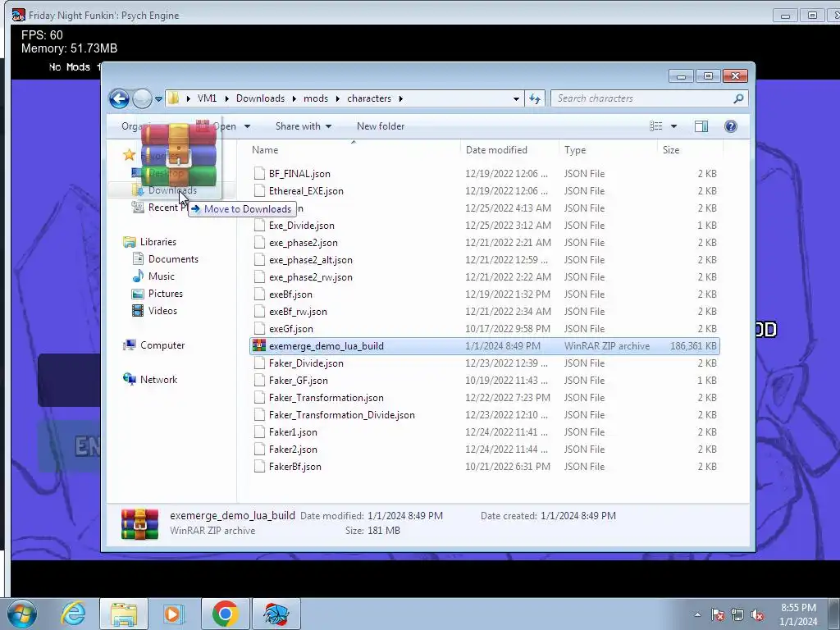Toggle the preview pane icon
Screen dimensions: 840x630
[701, 126]
